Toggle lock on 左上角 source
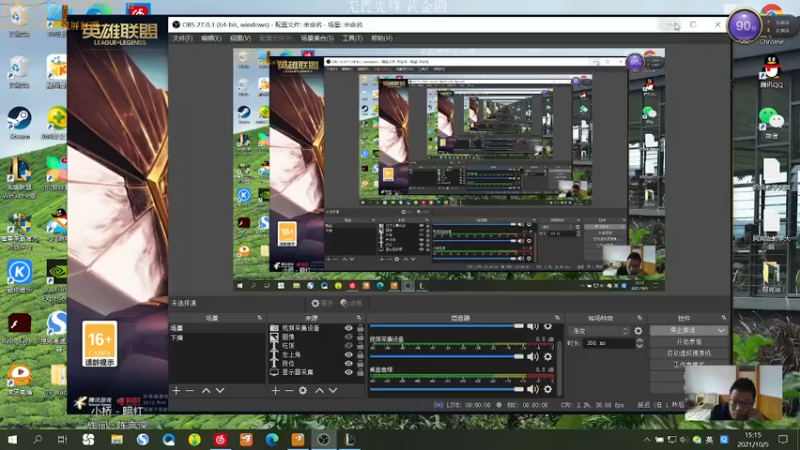The height and width of the screenshot is (450, 800). [360, 355]
